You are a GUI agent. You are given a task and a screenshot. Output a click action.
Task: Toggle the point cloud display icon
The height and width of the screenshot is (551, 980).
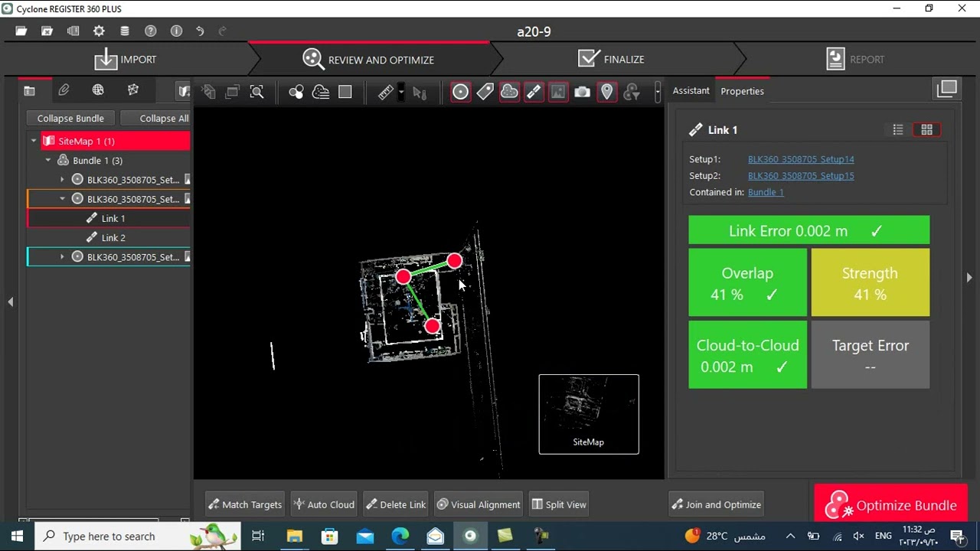(x=509, y=92)
